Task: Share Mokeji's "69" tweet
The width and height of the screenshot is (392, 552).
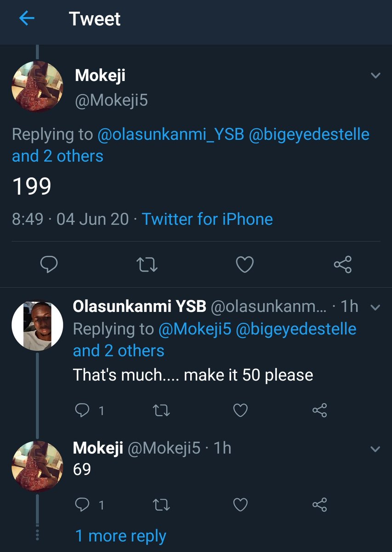Action: [x=319, y=505]
